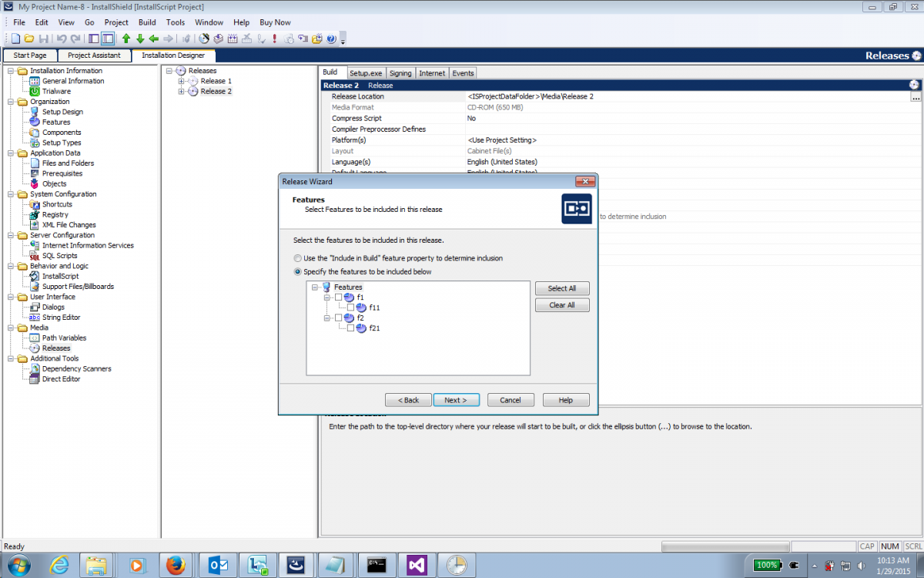Switch to the Setup.exe tab

pos(365,73)
